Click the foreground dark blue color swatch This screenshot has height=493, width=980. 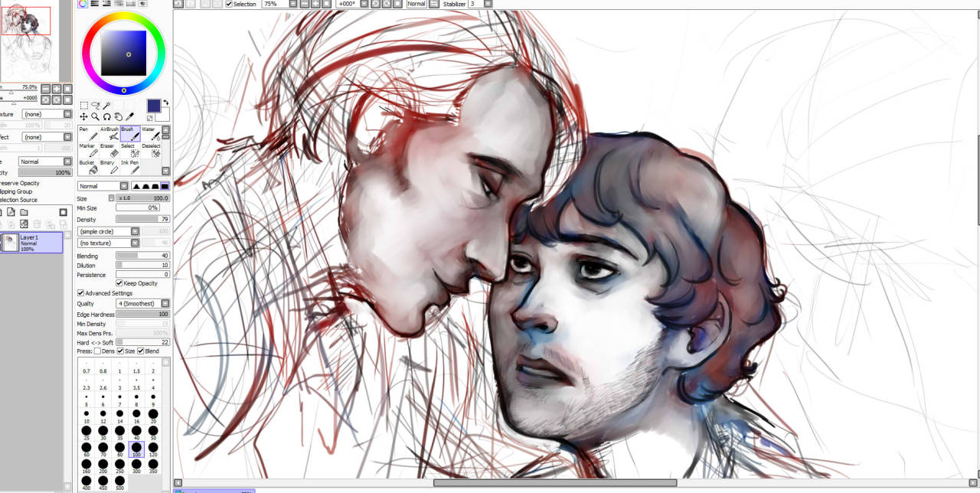click(154, 106)
